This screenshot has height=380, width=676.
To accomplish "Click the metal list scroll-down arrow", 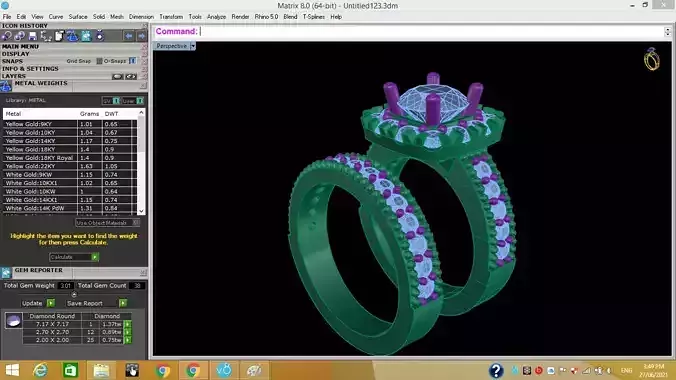I will click(141, 211).
